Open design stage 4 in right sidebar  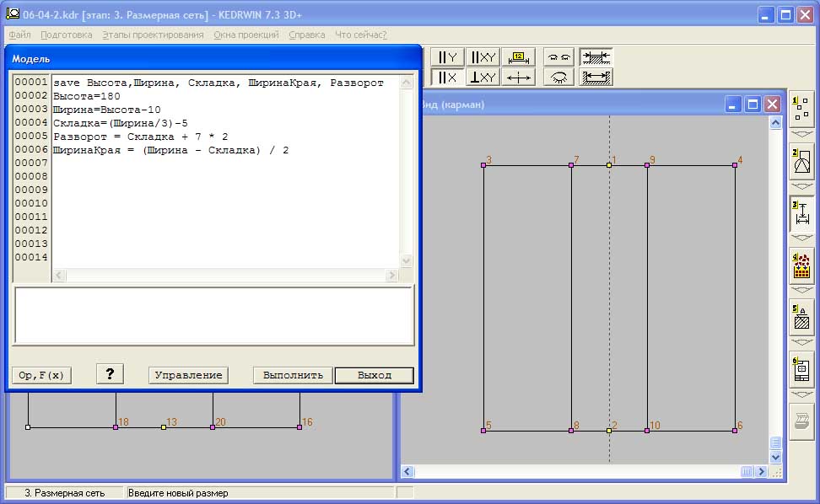801,265
